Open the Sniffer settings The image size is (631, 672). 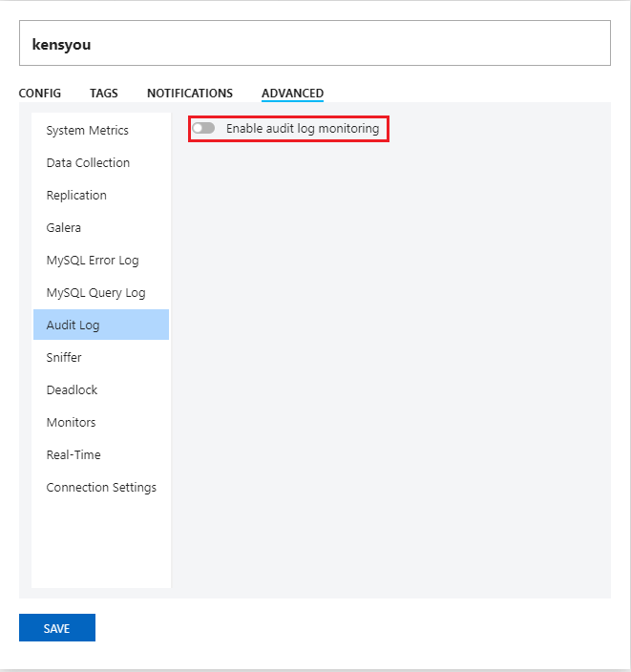coord(101,357)
